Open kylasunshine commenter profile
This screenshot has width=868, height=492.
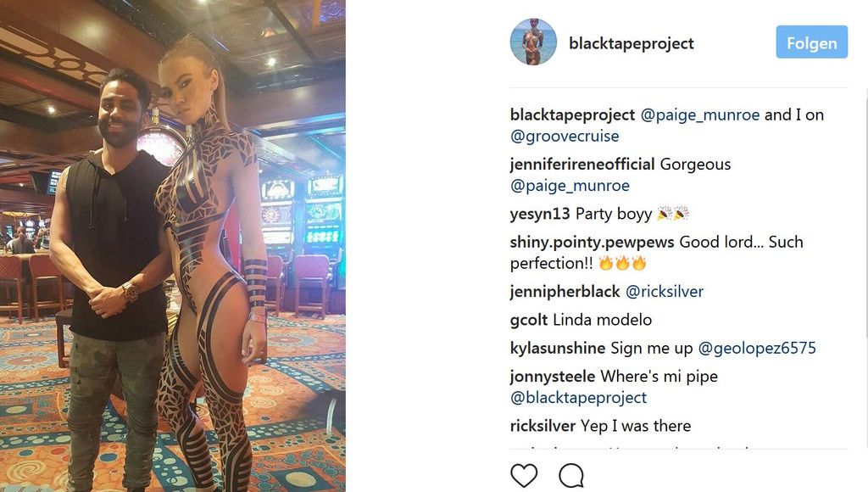558,348
